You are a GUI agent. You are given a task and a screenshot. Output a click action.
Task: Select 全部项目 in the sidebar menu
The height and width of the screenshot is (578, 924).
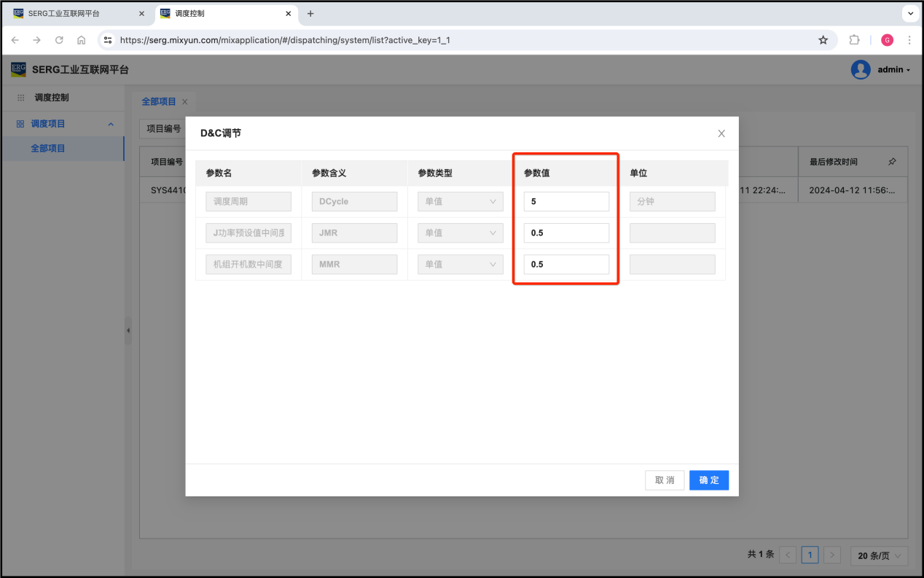click(x=48, y=149)
